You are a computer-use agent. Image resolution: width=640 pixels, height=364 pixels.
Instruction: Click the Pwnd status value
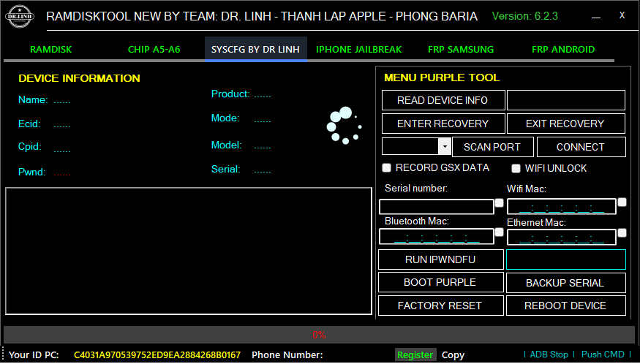point(62,173)
